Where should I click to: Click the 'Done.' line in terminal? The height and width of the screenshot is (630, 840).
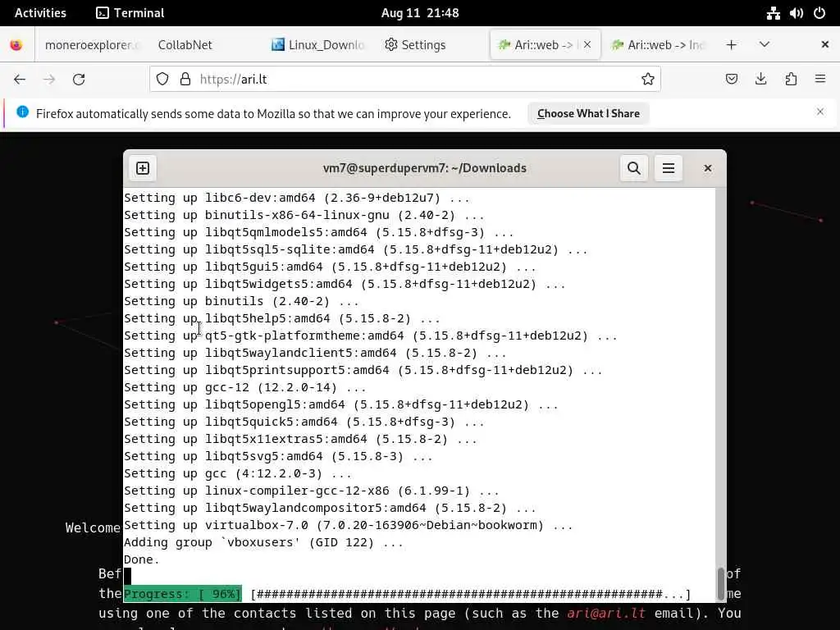tap(142, 559)
